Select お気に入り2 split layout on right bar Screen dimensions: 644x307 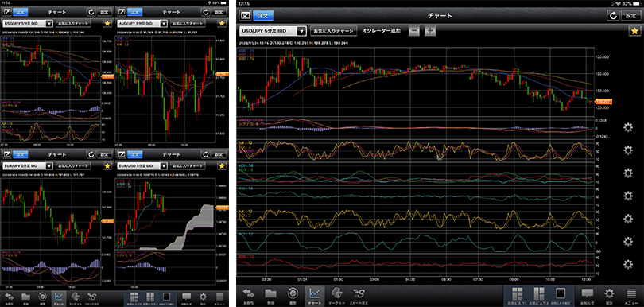point(540,296)
